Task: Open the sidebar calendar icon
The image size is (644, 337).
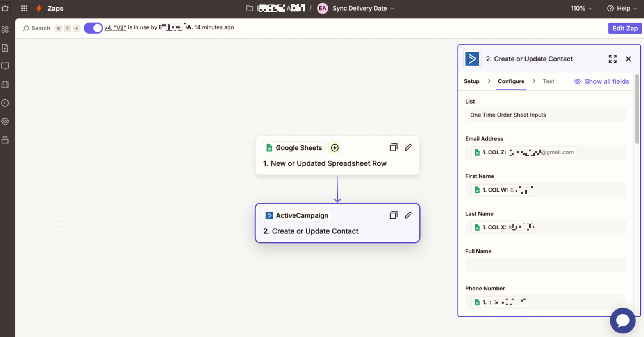Action: [5, 84]
